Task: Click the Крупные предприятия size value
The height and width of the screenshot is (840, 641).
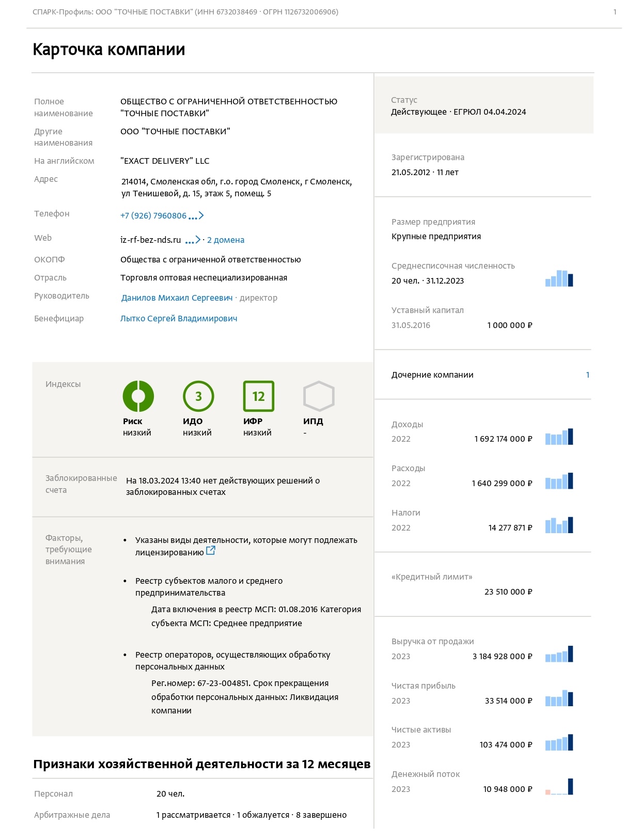Action: pos(436,237)
